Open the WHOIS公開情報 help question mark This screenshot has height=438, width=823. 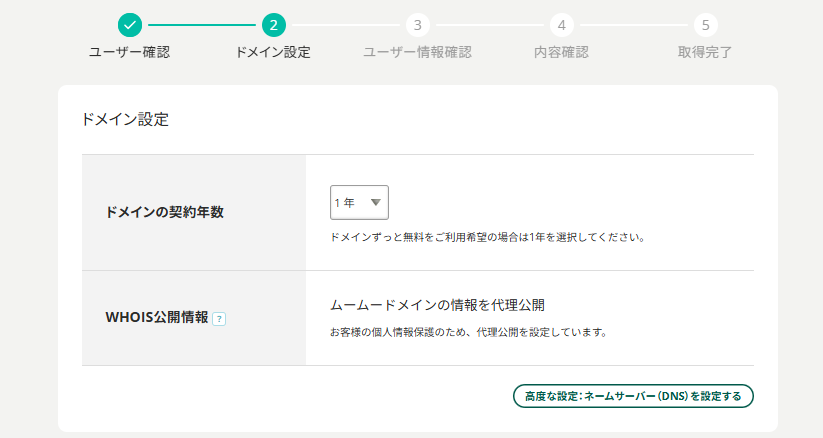pos(219,319)
